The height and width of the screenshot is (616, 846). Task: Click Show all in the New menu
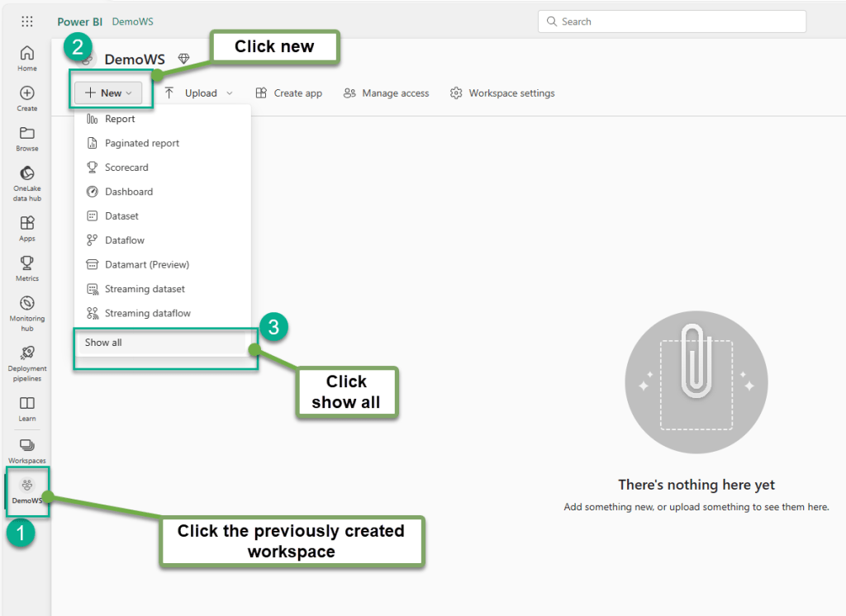pos(163,343)
